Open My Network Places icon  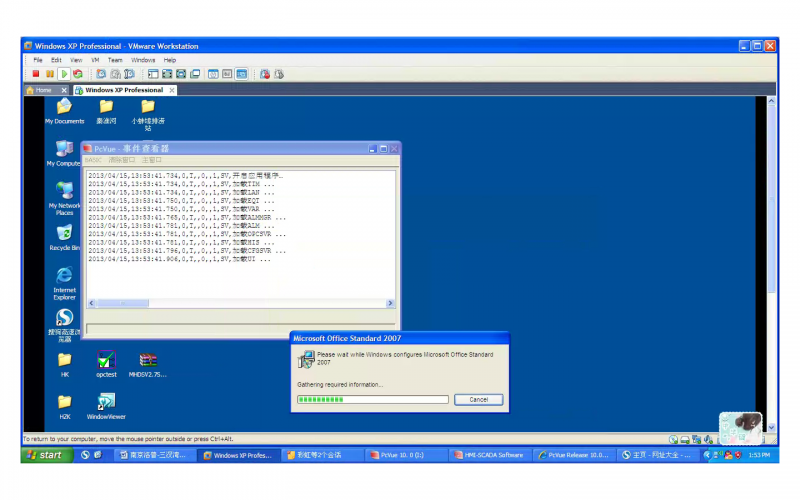(64, 198)
